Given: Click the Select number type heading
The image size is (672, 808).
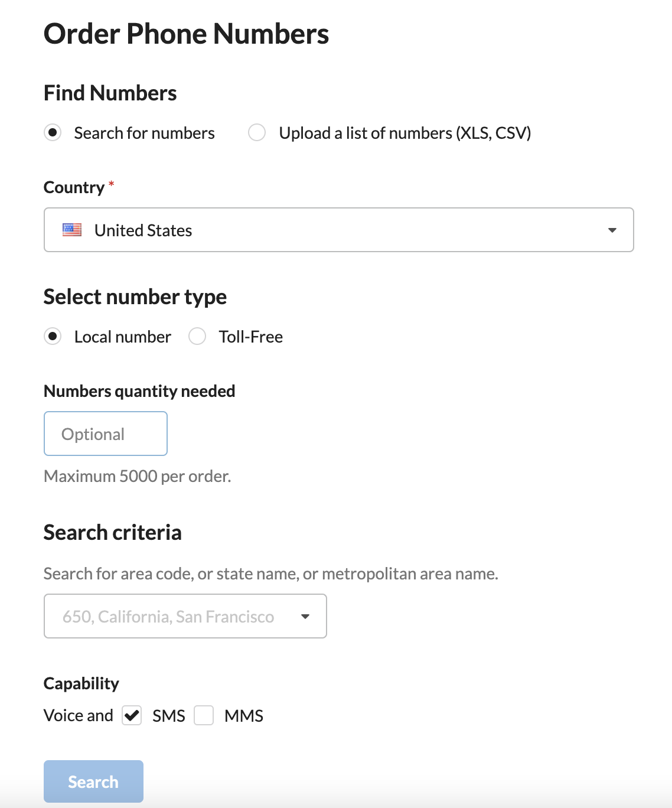Looking at the screenshot, I should click(x=135, y=297).
